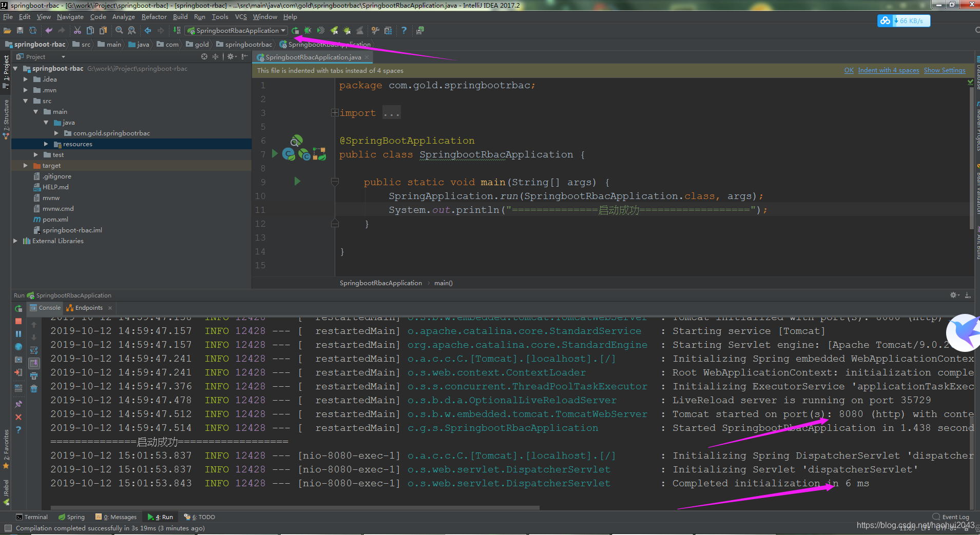
Task: Open the Event Log
Action: tap(951, 517)
